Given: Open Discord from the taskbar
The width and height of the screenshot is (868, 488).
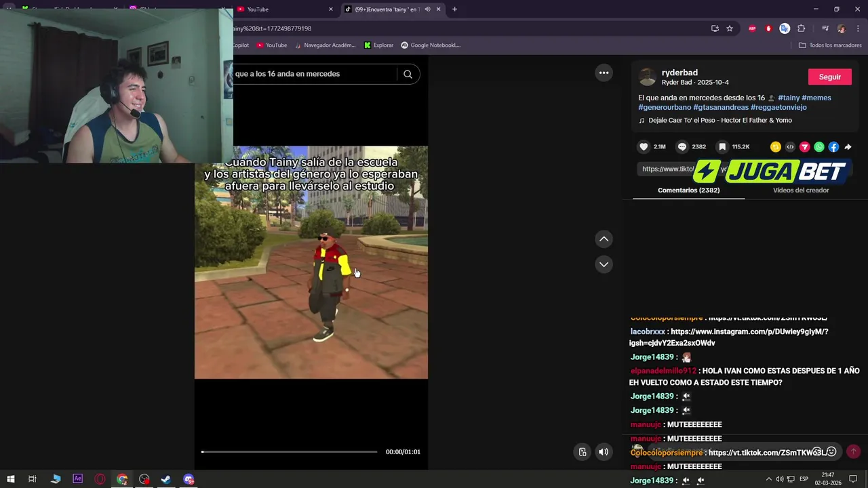Looking at the screenshot, I should tap(189, 479).
